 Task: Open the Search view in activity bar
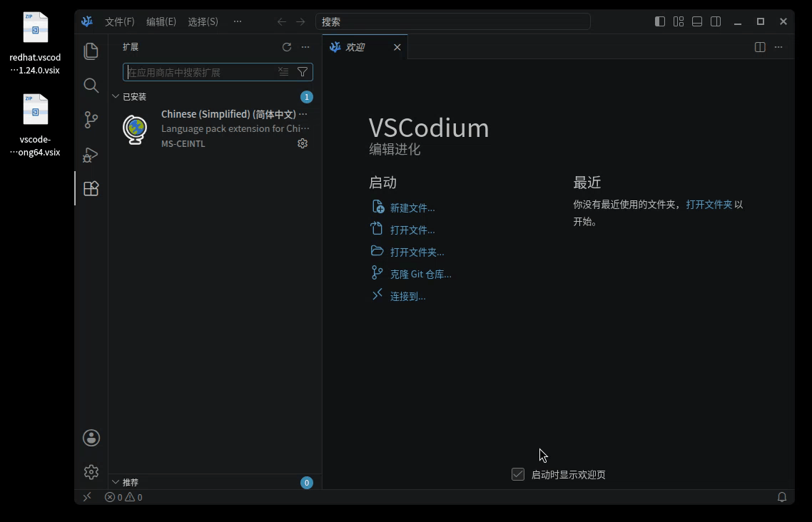click(x=91, y=86)
